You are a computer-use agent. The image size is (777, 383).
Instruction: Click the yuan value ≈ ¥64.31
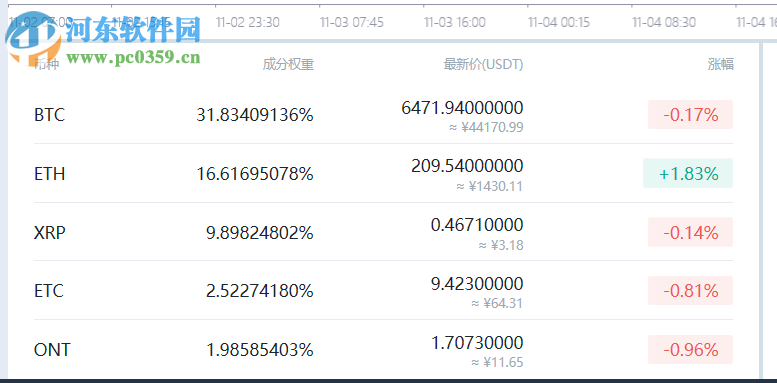coord(497,303)
